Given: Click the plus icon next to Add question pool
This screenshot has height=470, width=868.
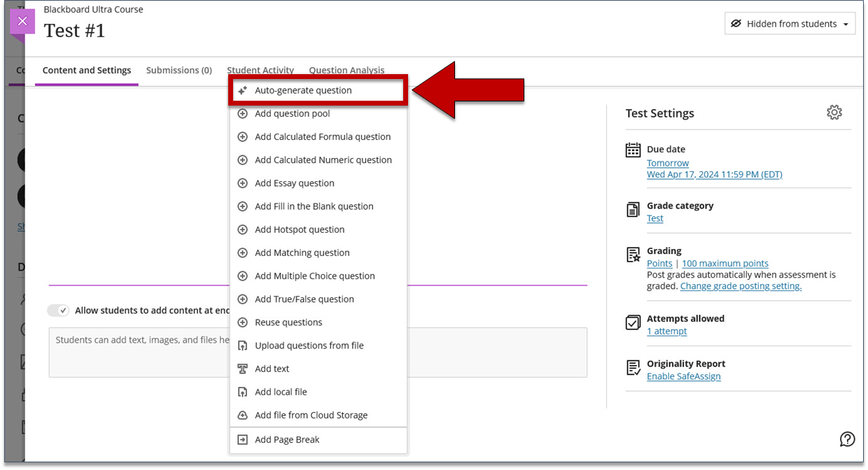Looking at the screenshot, I should click(x=242, y=113).
